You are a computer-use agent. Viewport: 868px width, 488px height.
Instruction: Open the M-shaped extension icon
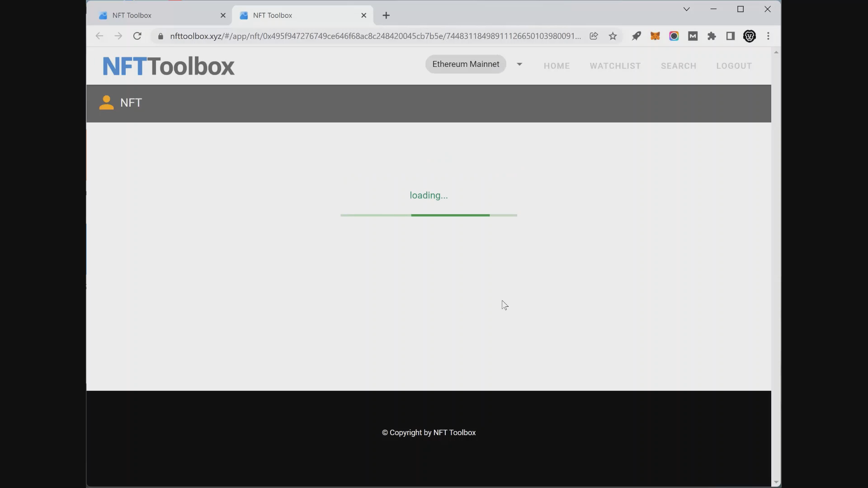tap(693, 36)
